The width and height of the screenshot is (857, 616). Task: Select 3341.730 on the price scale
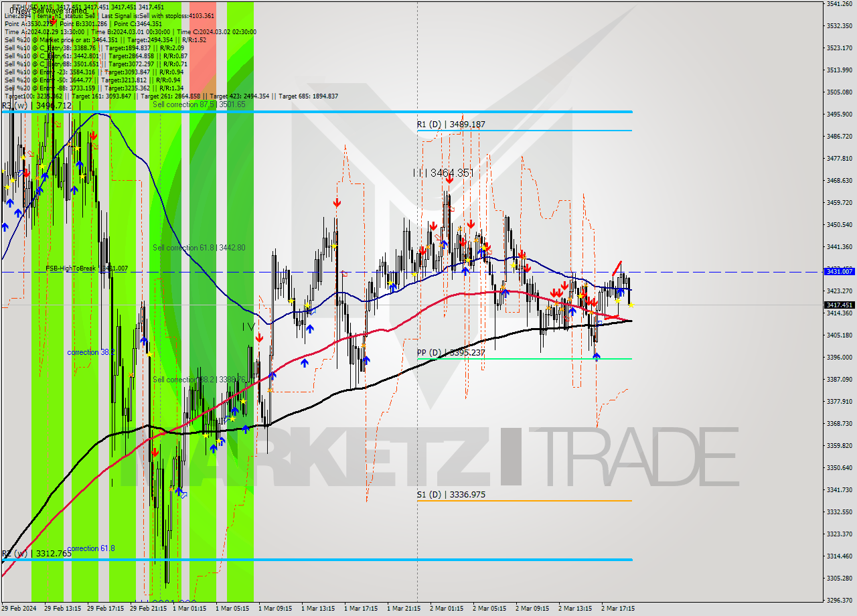[840, 489]
